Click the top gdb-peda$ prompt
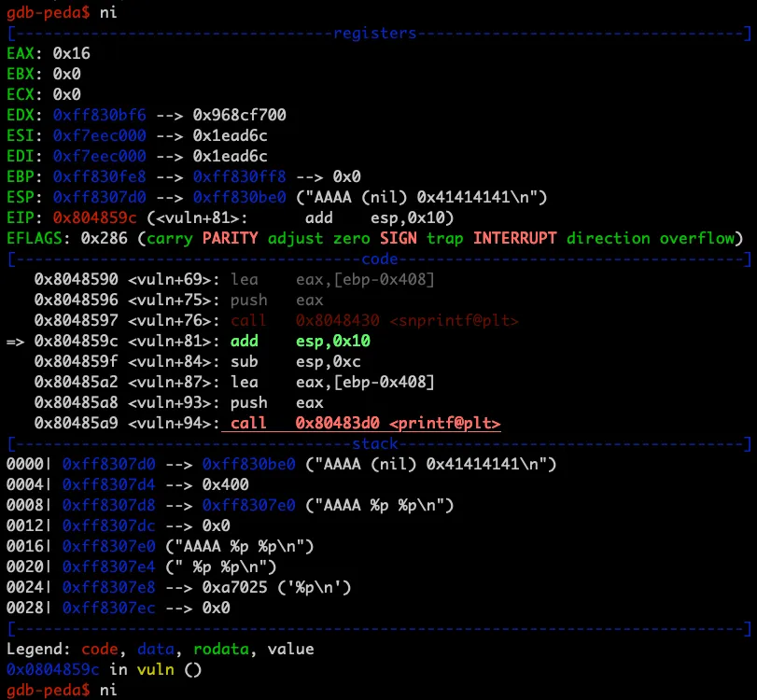Viewport: 757px width, 700px height. tap(48, 12)
